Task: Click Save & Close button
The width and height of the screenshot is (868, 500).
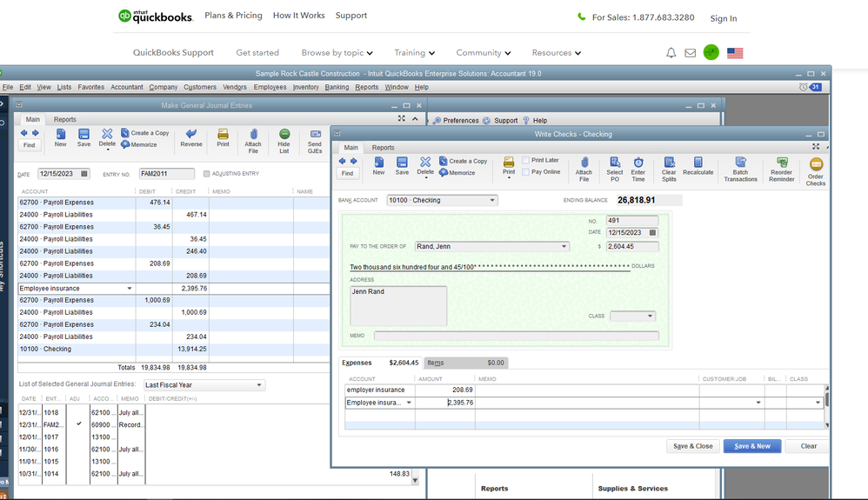Action: pyautogui.click(x=693, y=446)
